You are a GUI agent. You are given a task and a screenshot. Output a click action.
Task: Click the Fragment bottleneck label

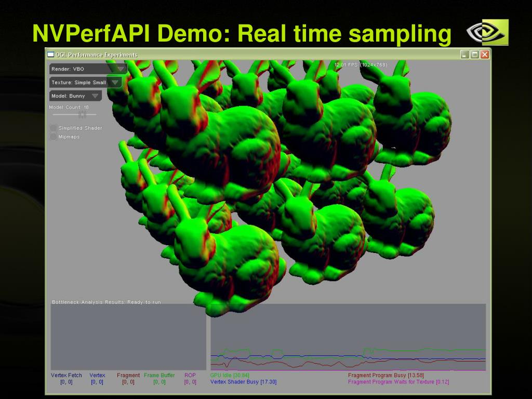pyautogui.click(x=128, y=375)
